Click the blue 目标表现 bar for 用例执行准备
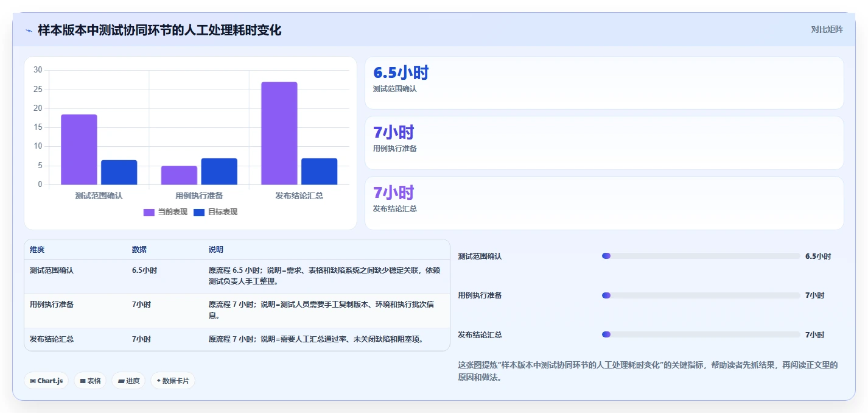 pyautogui.click(x=219, y=171)
